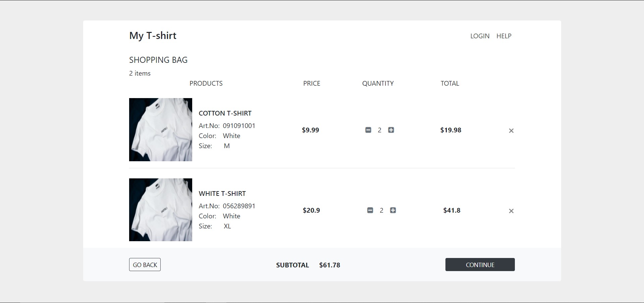
Task: Click the total $19.98 for Cotton T-Shirt
Action: [x=451, y=130]
